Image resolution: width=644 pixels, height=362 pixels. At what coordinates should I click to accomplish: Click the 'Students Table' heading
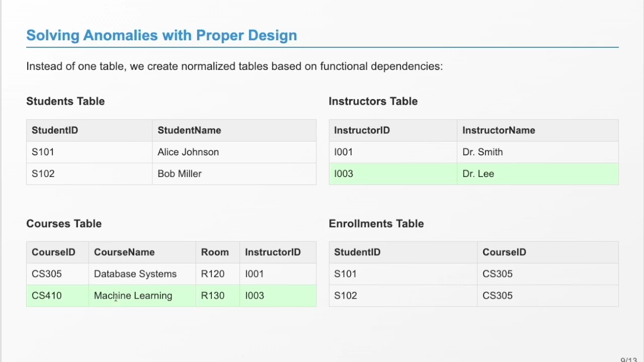pos(65,101)
